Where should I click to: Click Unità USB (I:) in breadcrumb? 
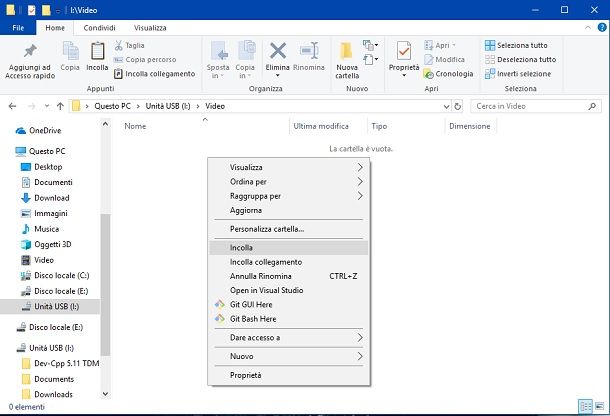tap(168, 106)
